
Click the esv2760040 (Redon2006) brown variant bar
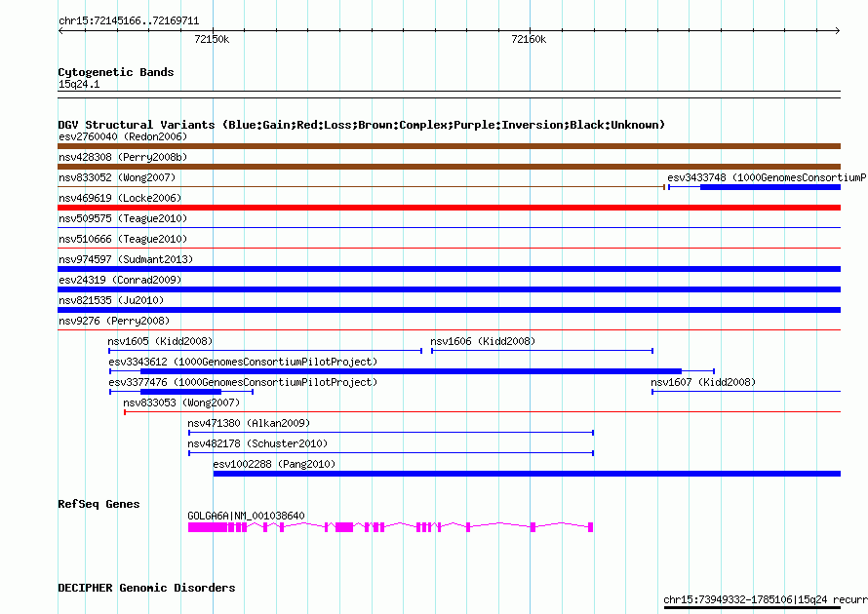(449, 146)
